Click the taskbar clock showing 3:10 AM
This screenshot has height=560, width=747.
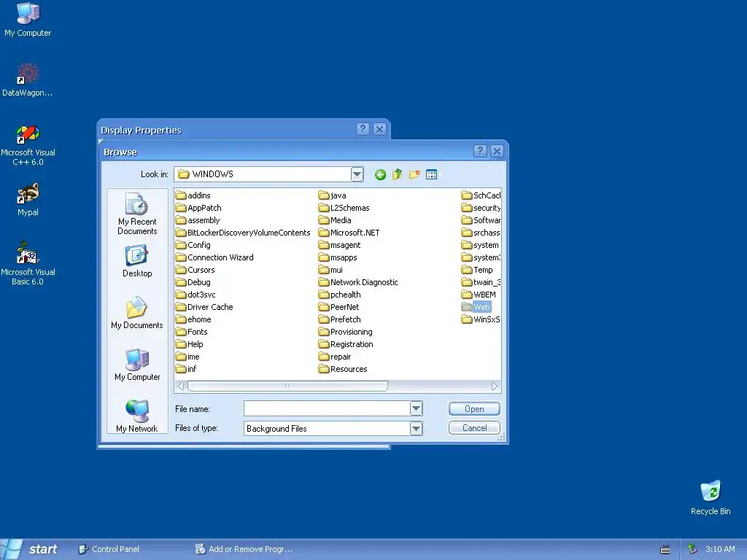(720, 549)
